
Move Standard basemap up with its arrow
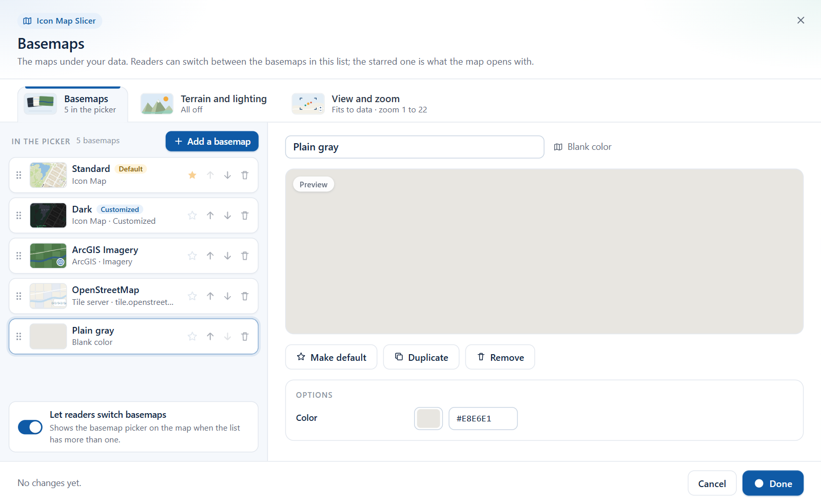pyautogui.click(x=210, y=175)
